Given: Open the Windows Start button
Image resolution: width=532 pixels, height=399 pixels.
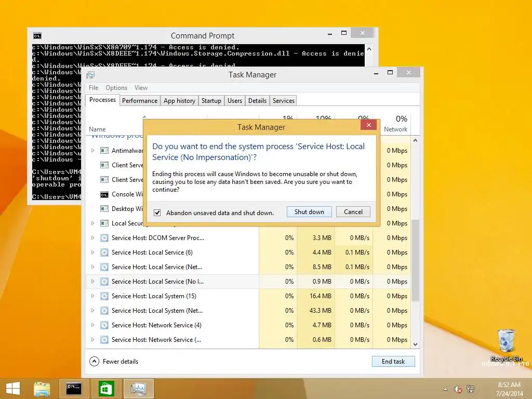Looking at the screenshot, I should [x=13, y=389].
